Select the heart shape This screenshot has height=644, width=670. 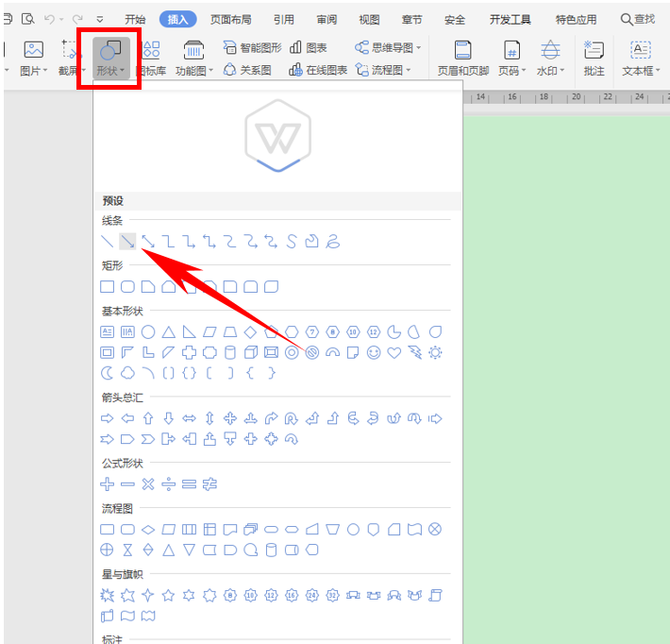click(x=394, y=352)
